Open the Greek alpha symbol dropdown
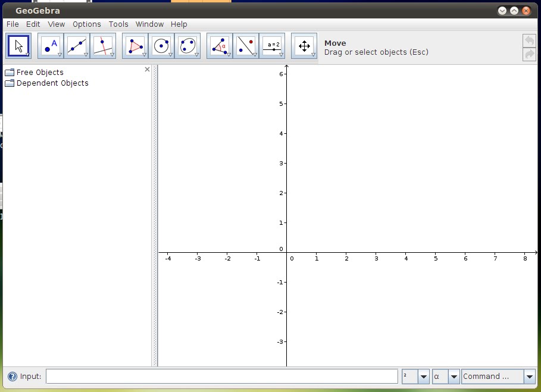541x392 pixels. point(454,377)
